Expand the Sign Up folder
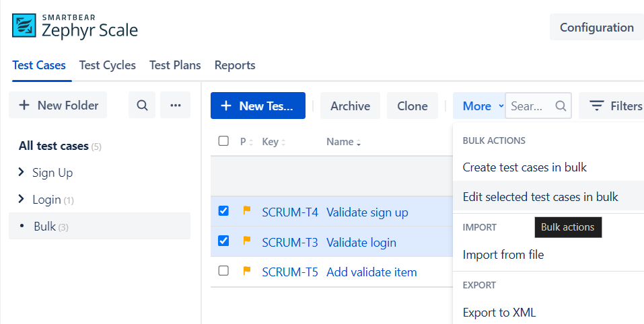Viewport: 644px width, 324px height. click(x=21, y=173)
